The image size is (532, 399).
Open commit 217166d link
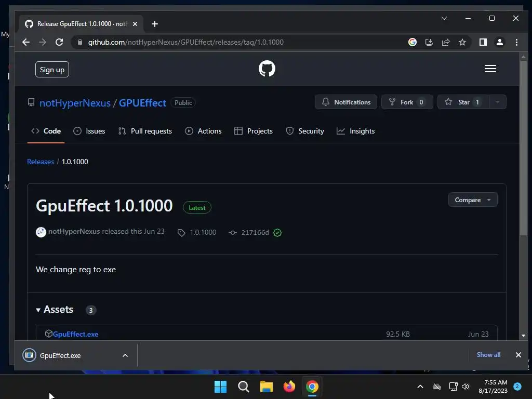[x=249, y=232]
